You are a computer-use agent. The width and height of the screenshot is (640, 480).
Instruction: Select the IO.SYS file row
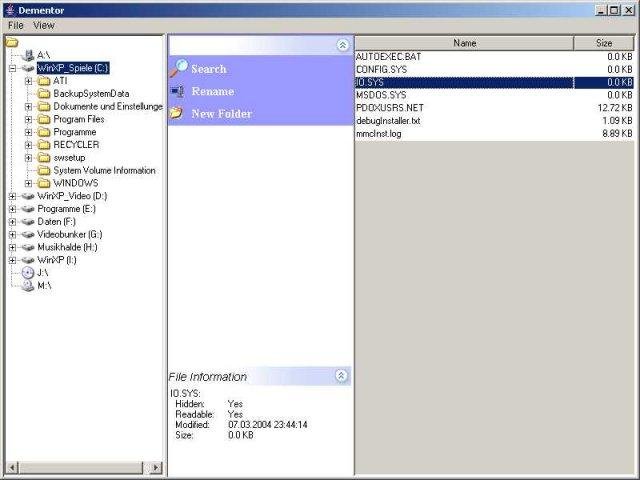pos(494,82)
